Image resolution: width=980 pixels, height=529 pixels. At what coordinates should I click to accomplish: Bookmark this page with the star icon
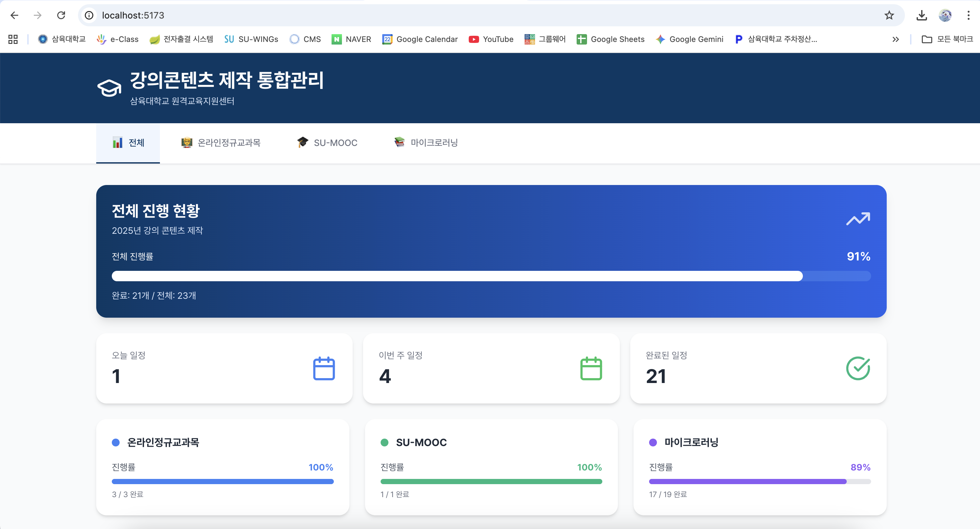click(x=889, y=15)
